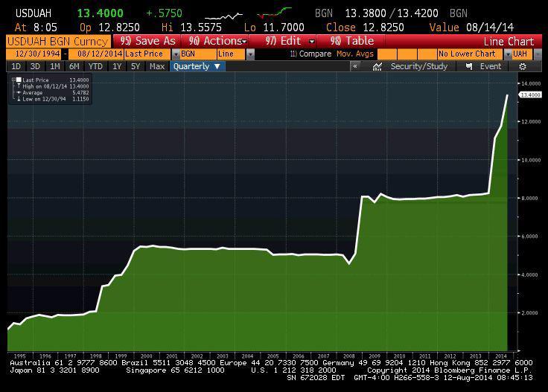Switch range to Max
This screenshot has width=548, height=392.
157,66
